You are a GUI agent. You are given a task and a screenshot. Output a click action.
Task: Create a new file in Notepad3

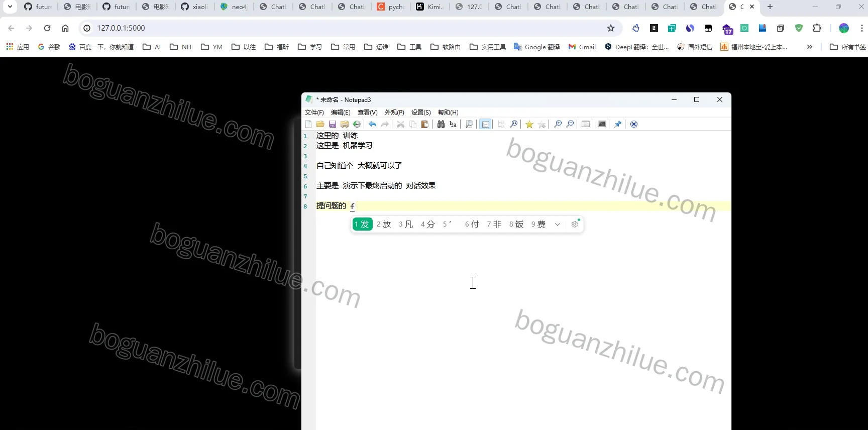[x=308, y=124]
